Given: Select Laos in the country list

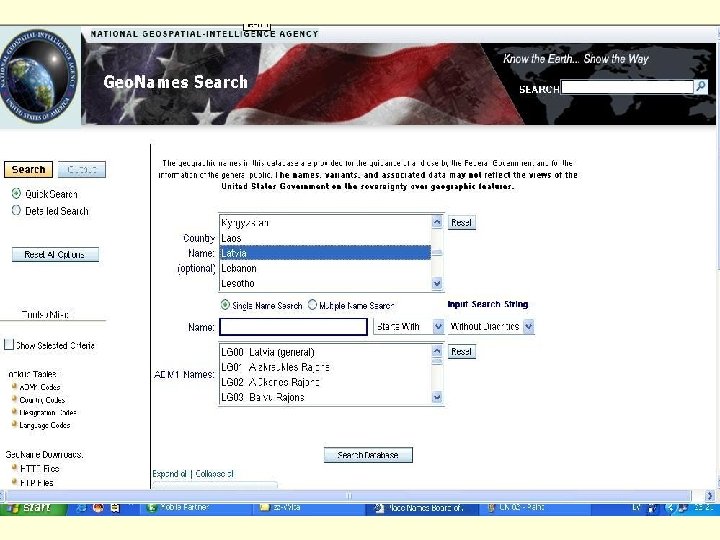Looking at the screenshot, I should [325, 238].
